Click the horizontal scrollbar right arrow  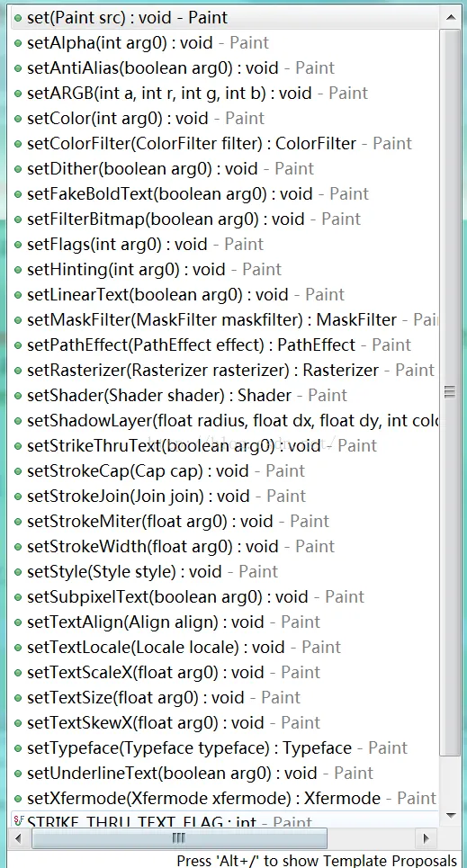click(426, 838)
